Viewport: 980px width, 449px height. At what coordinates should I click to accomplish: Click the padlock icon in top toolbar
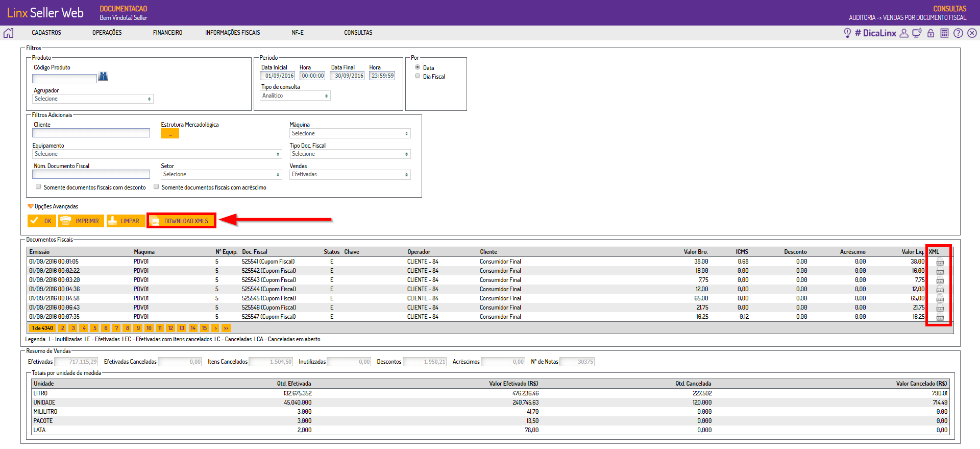pos(930,33)
